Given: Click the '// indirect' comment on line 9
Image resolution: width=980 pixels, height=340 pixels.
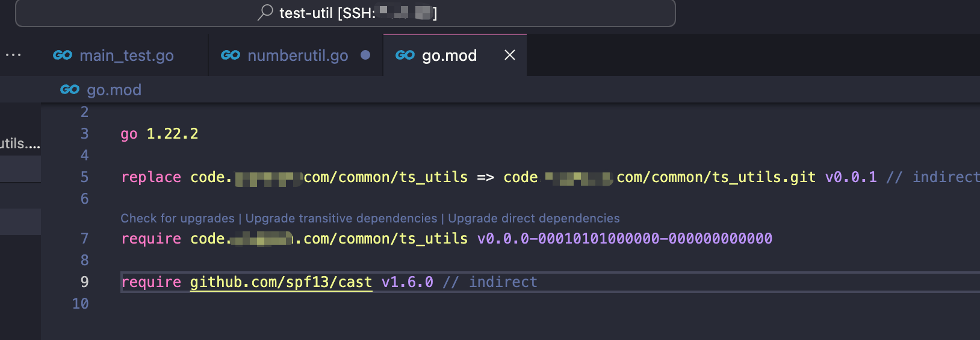Looking at the screenshot, I should tap(490, 282).
